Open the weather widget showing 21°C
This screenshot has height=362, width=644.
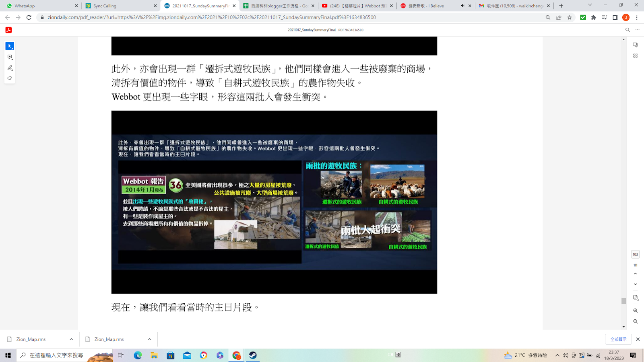(x=525, y=355)
